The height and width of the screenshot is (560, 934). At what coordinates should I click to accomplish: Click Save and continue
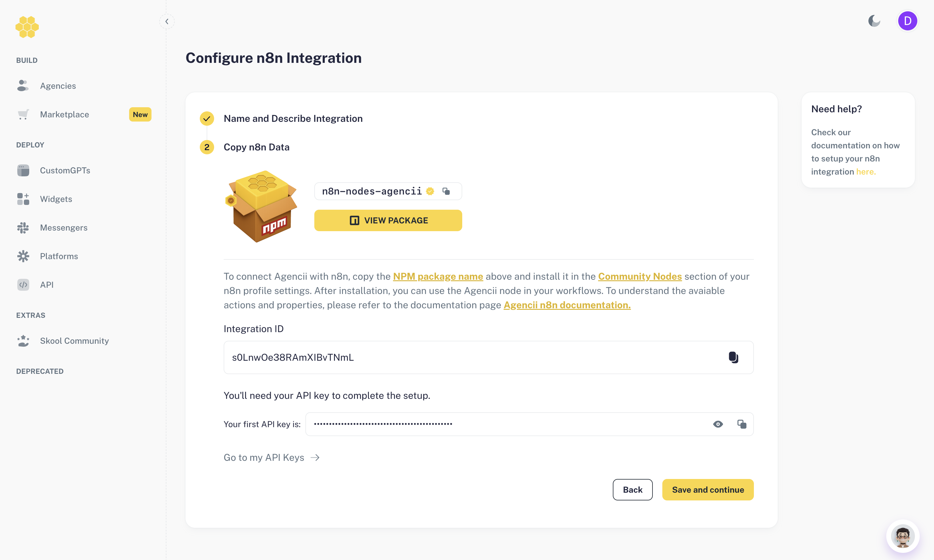[x=707, y=489]
